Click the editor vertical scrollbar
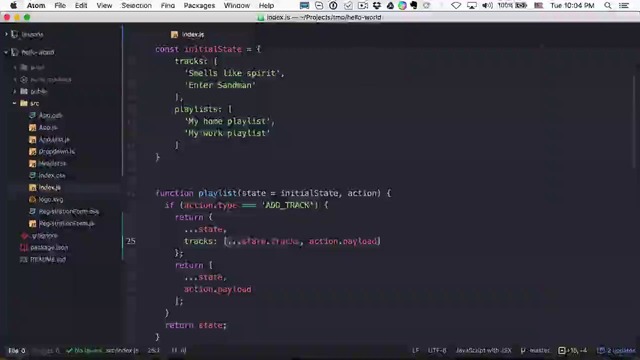The width and height of the screenshot is (640, 360). click(635, 122)
